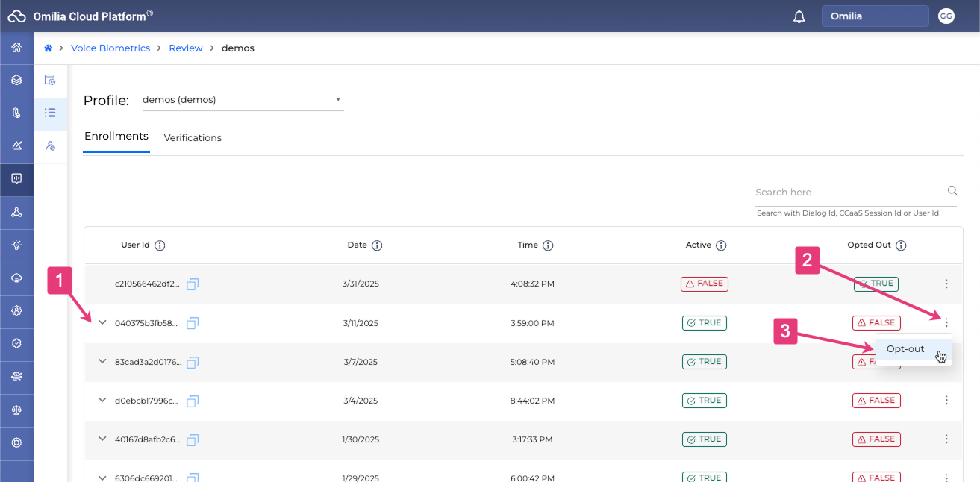Click info icon beside User Id header
Image resolution: width=980 pixels, height=482 pixels.
point(160,245)
